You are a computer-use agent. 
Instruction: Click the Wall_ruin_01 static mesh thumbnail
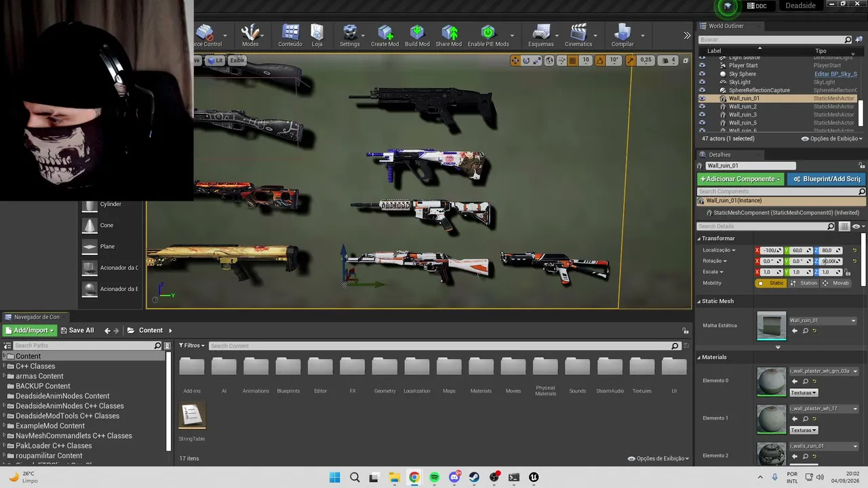[x=772, y=326]
